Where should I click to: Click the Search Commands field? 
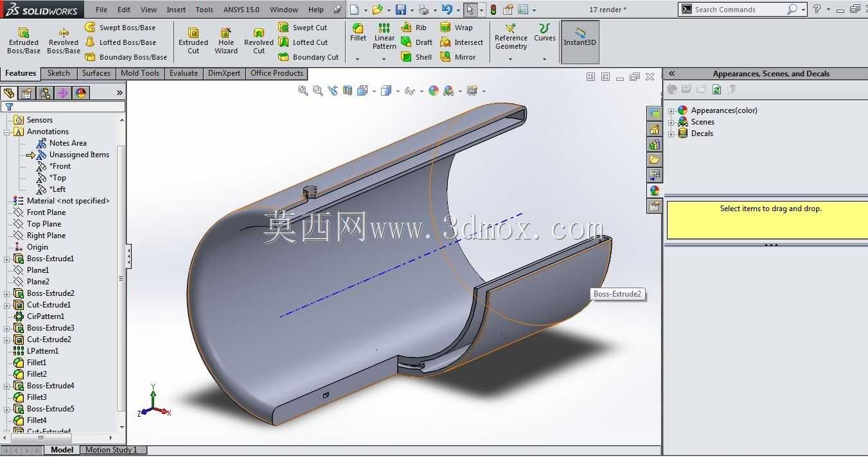[739, 10]
